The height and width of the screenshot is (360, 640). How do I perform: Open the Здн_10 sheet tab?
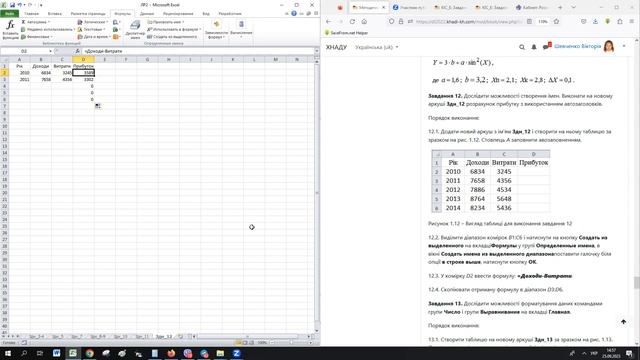(x=120, y=337)
